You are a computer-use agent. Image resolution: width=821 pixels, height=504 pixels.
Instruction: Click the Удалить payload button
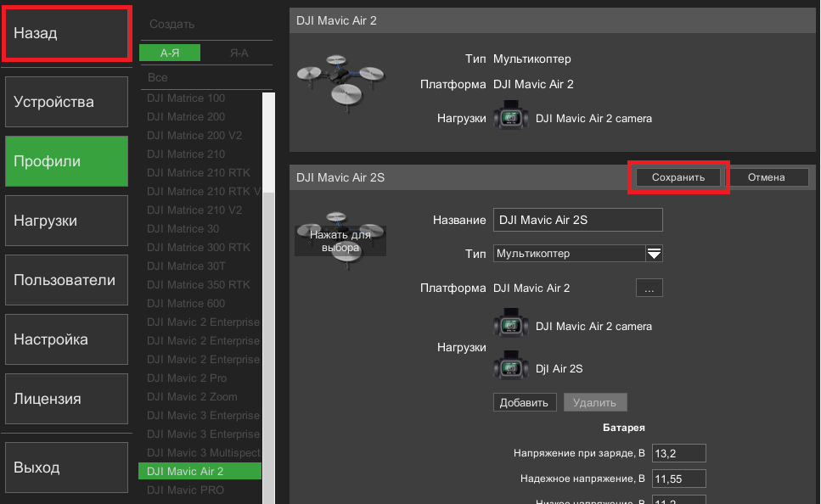click(595, 402)
